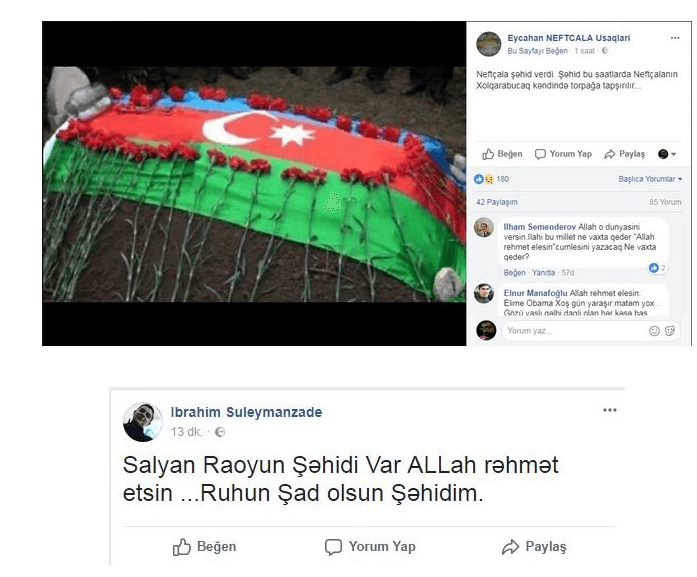Like Ilham Semenderov's comment
The image size is (697, 577).
[x=514, y=272]
